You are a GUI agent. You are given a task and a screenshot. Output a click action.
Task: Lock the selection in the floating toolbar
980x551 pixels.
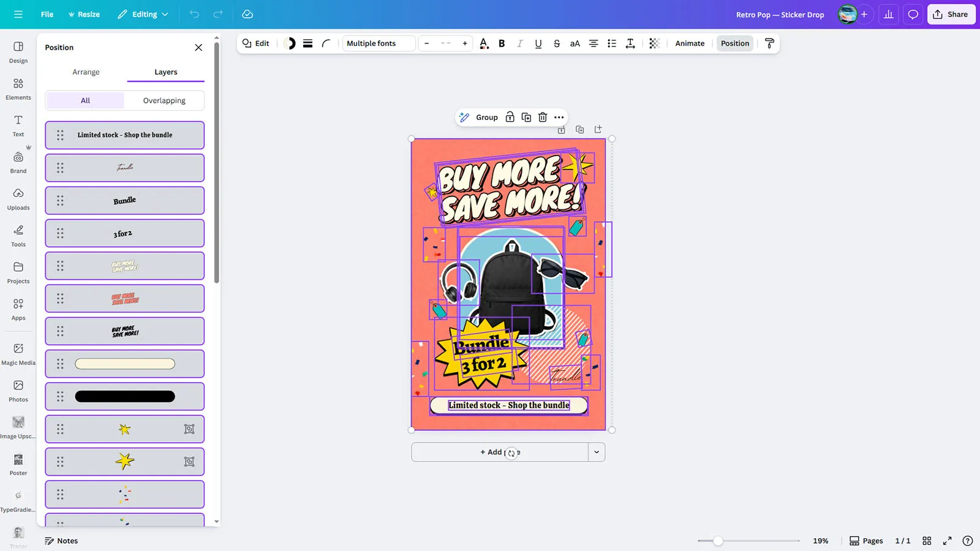tap(510, 118)
